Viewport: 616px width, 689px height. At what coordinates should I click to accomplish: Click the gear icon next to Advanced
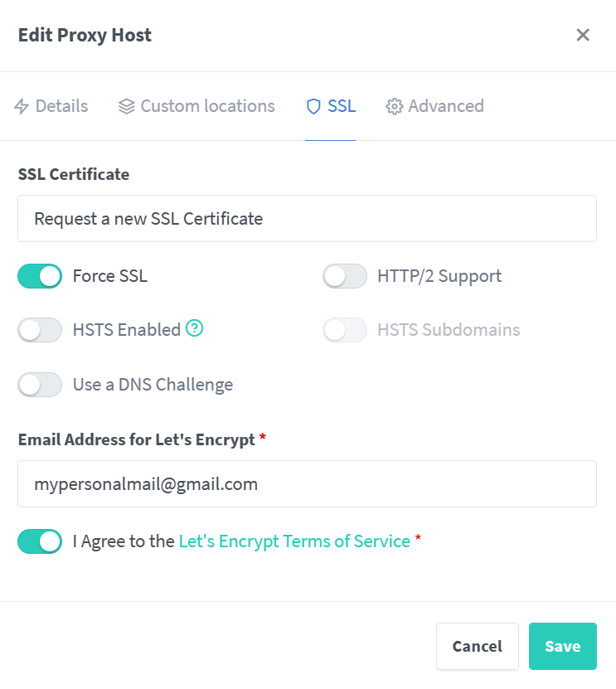[393, 106]
